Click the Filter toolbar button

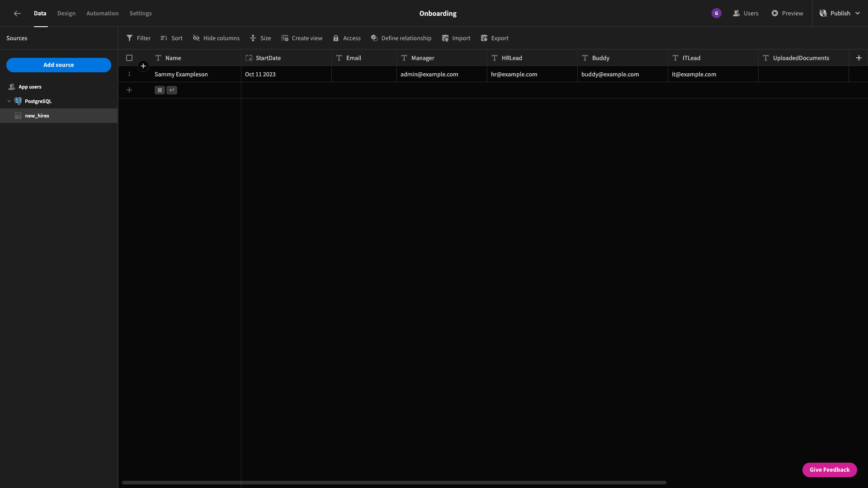tap(139, 38)
